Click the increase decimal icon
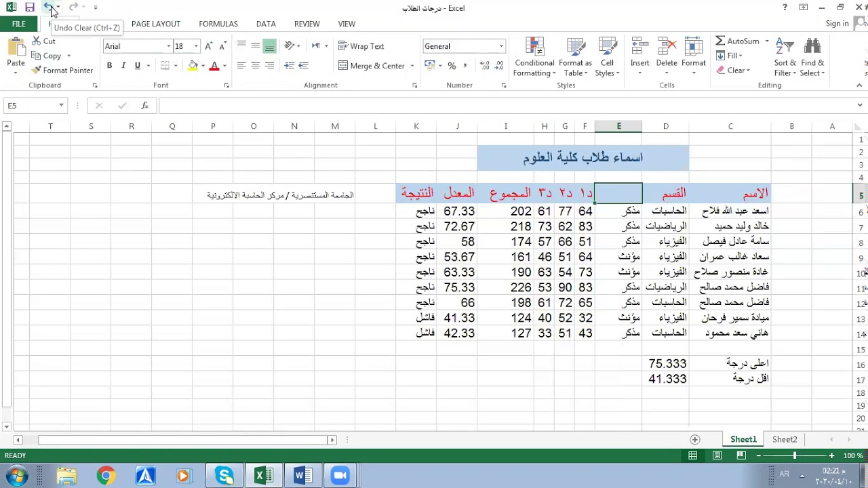This screenshot has height=488, width=868. pos(484,66)
